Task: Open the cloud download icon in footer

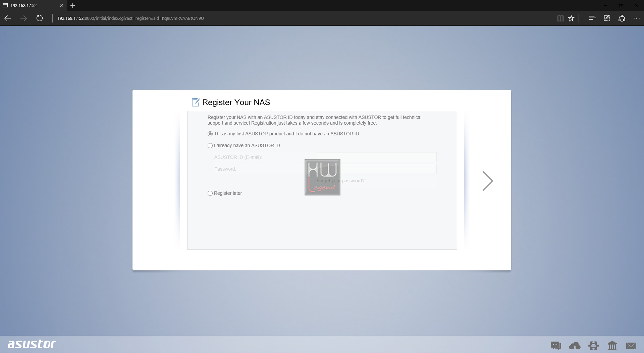Action: [575, 345]
